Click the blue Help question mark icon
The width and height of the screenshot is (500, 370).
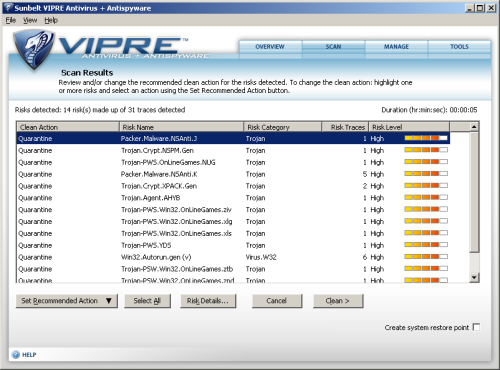pos(16,354)
